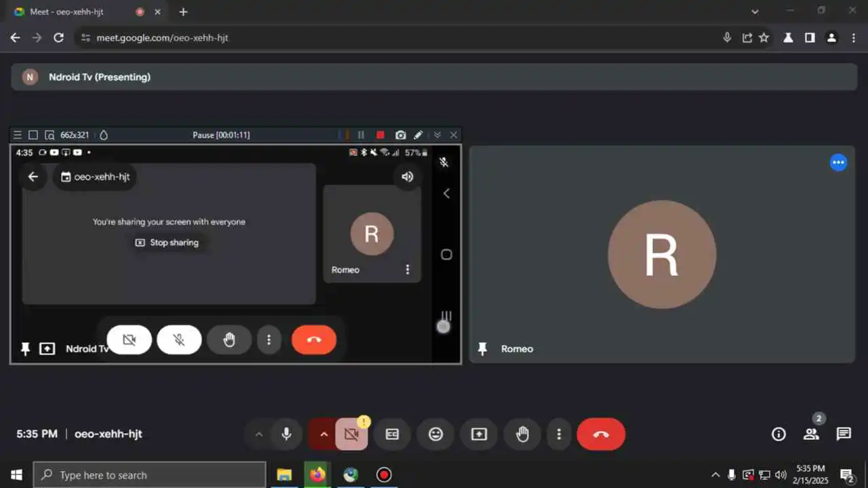Take a screenshot with camera icon

coord(401,135)
